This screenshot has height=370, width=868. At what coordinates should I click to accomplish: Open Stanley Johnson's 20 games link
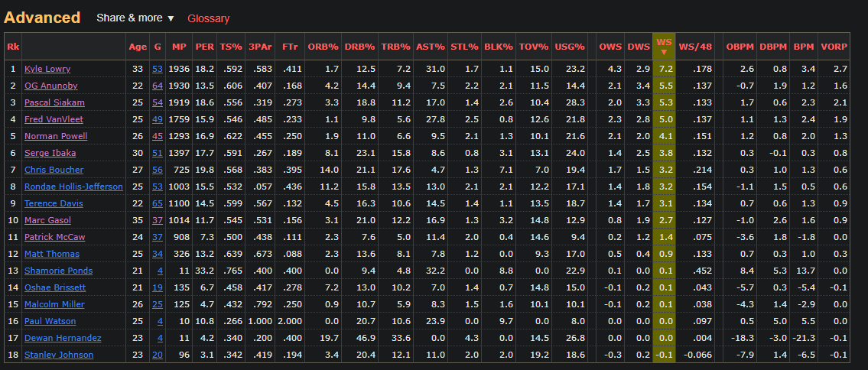[x=158, y=355]
